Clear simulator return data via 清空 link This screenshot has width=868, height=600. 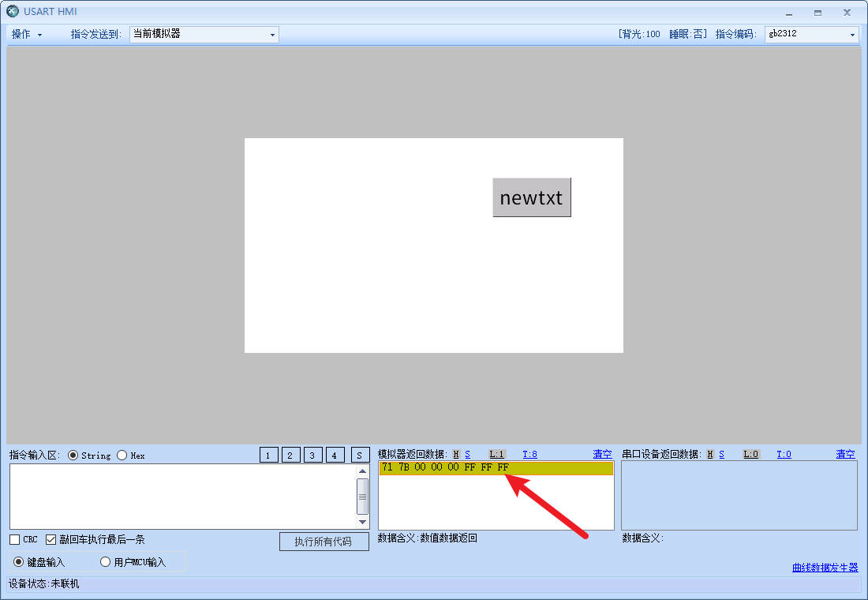602,454
